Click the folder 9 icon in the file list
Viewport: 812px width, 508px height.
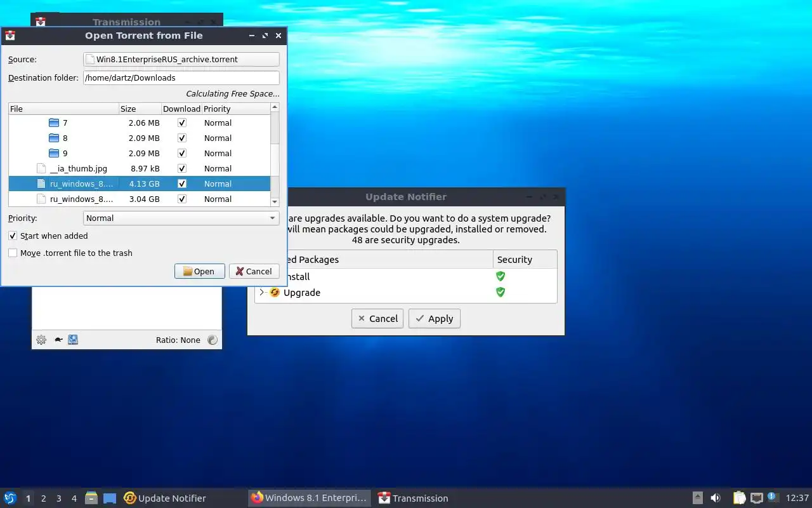coord(54,153)
